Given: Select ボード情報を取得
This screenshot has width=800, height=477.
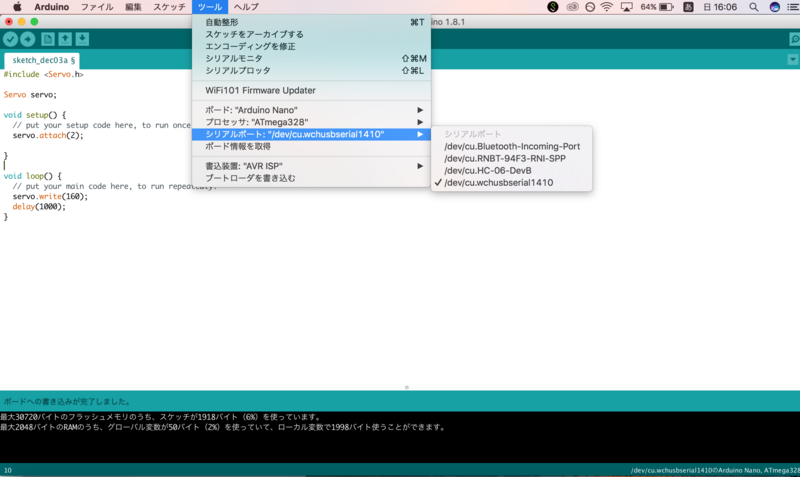Looking at the screenshot, I should [311, 146].
